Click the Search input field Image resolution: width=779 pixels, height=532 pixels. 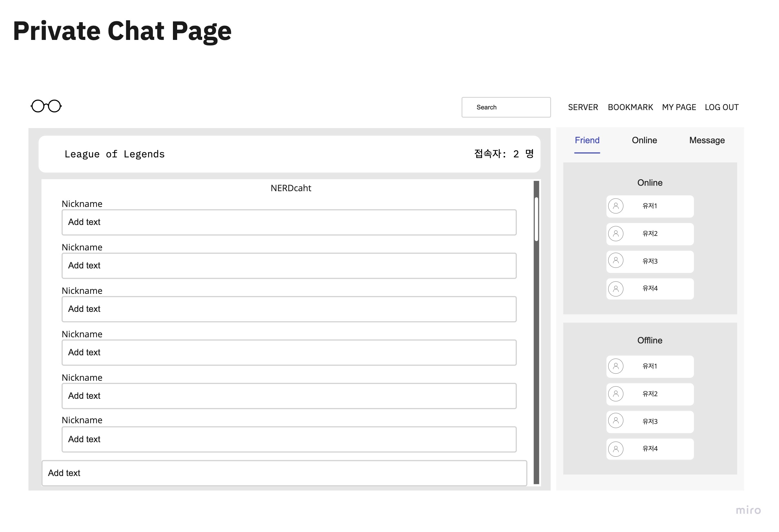click(x=506, y=107)
